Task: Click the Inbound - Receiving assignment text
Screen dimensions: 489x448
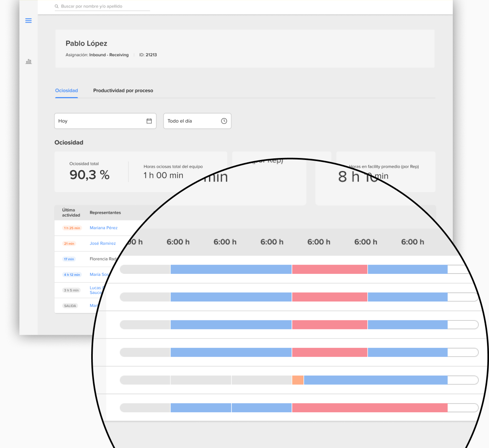Action: [x=109, y=55]
